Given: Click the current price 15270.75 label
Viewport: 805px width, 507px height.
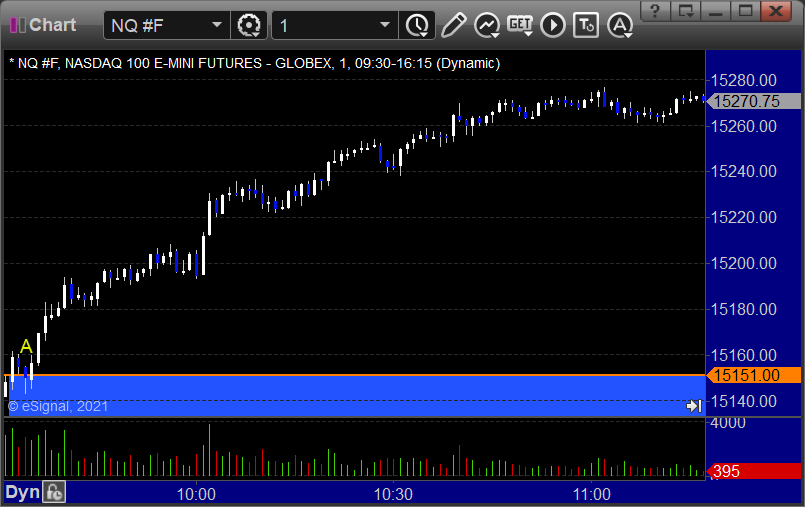Looking at the screenshot, I should (754, 101).
